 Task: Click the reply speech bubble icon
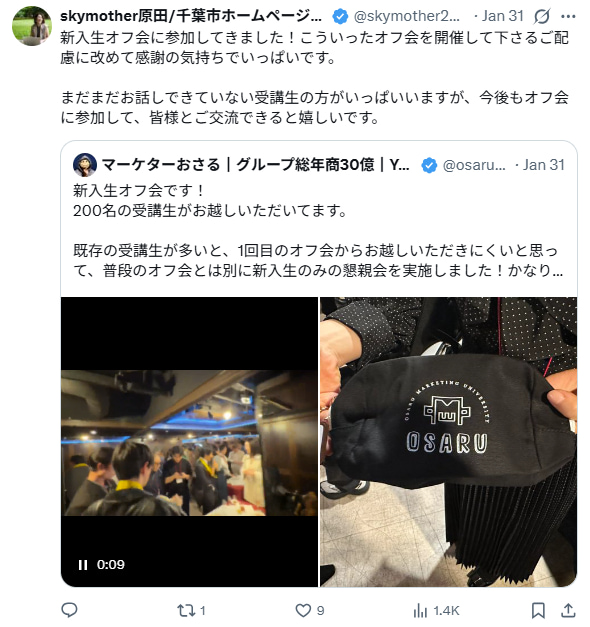[69, 610]
